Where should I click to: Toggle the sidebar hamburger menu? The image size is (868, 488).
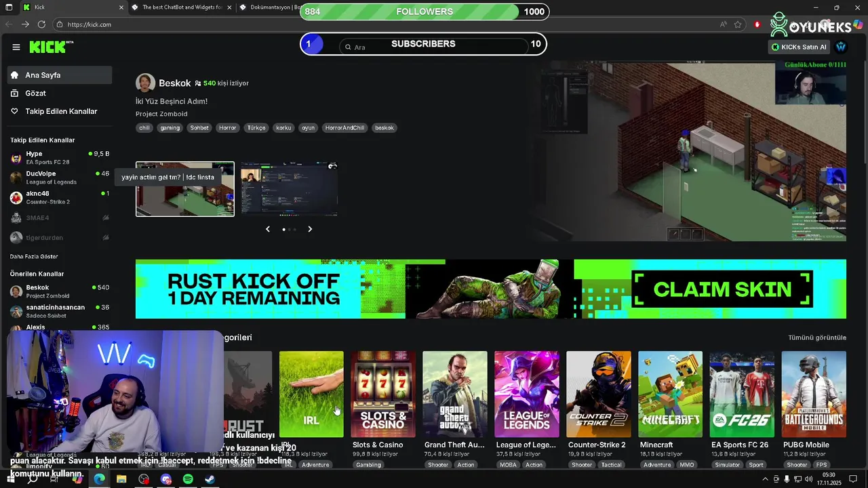(16, 47)
